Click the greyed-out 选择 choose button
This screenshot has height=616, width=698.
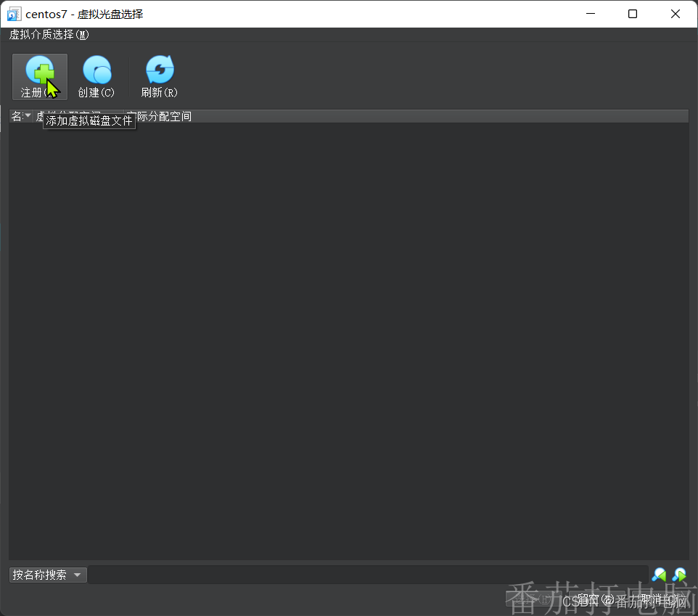pos(534,599)
